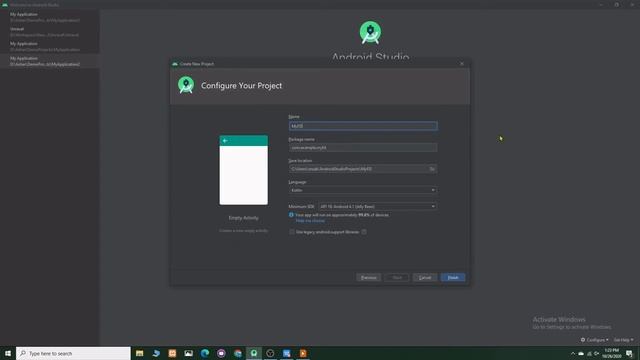Open the taskbar clock and date
Image resolution: width=640 pixels, height=360 pixels.
[611, 353]
